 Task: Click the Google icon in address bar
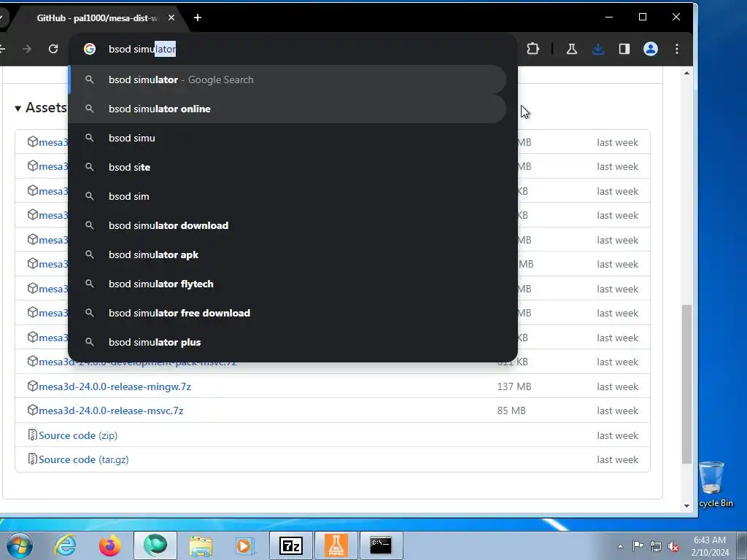click(90, 49)
